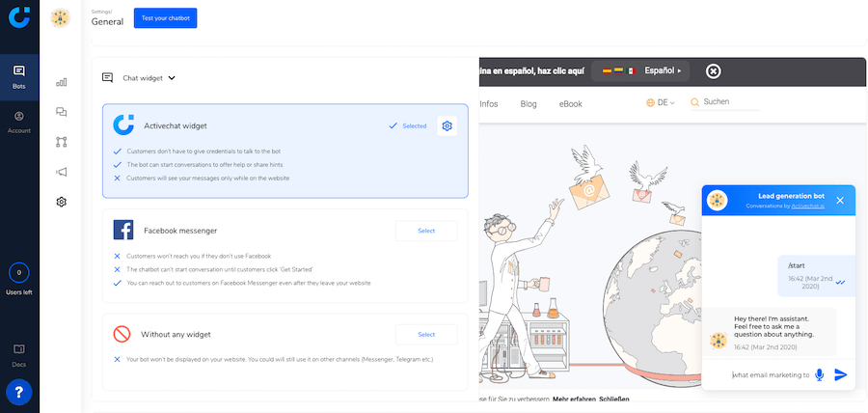Image resolution: width=868 pixels, height=413 pixels.
Task: Click the Facebook logo icon
Action: pyautogui.click(x=123, y=230)
